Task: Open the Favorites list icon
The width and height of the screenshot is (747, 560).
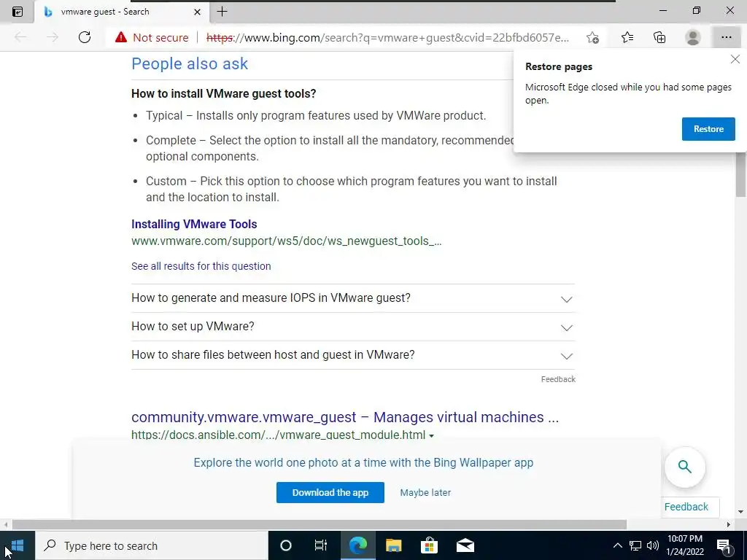Action: click(627, 37)
